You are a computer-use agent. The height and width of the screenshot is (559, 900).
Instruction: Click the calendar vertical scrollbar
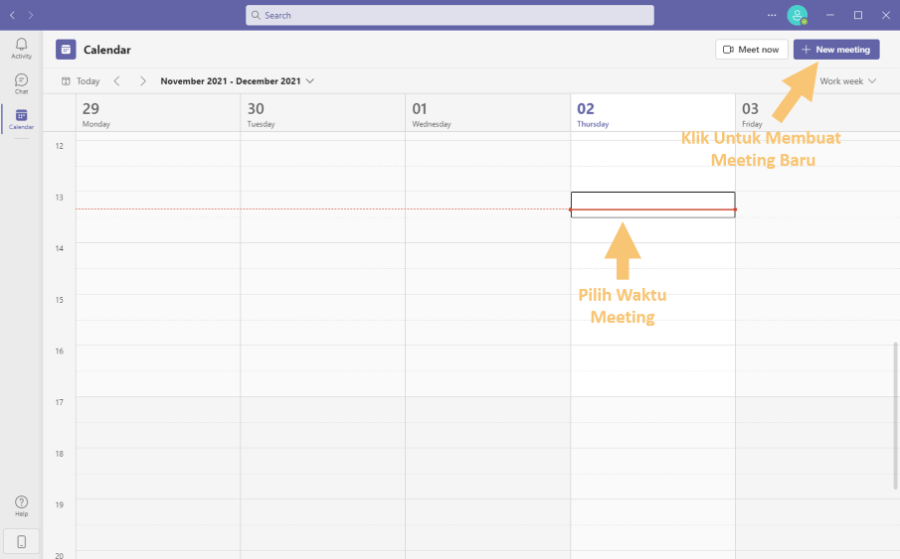pos(895,416)
